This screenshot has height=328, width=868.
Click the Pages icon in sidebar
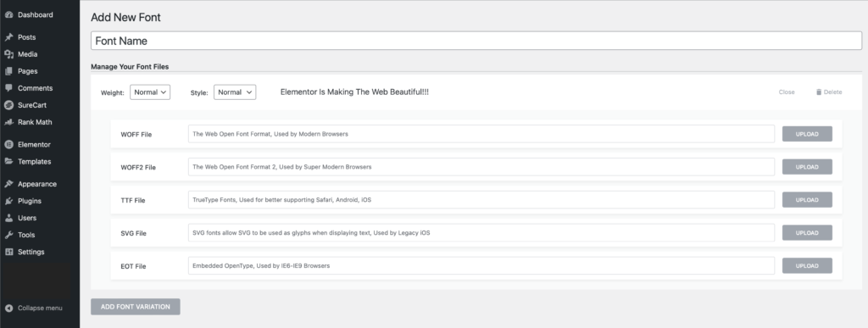pyautogui.click(x=8, y=71)
